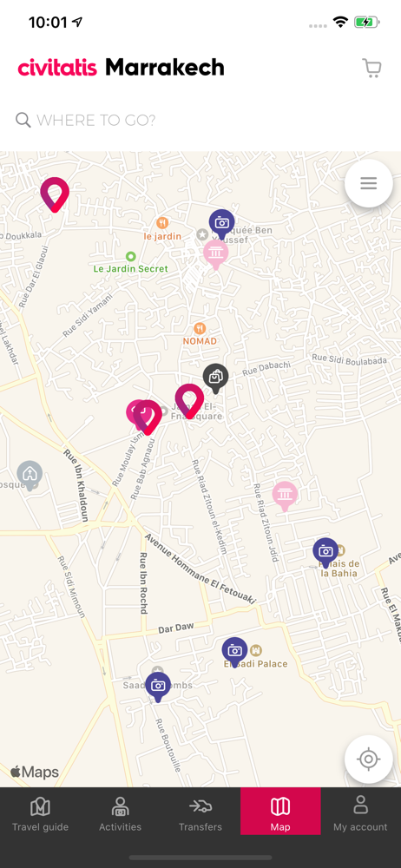Viewport: 401px width, 868px height.
Task: Select the pink museum pin below Ben Youssef
Action: click(x=215, y=254)
